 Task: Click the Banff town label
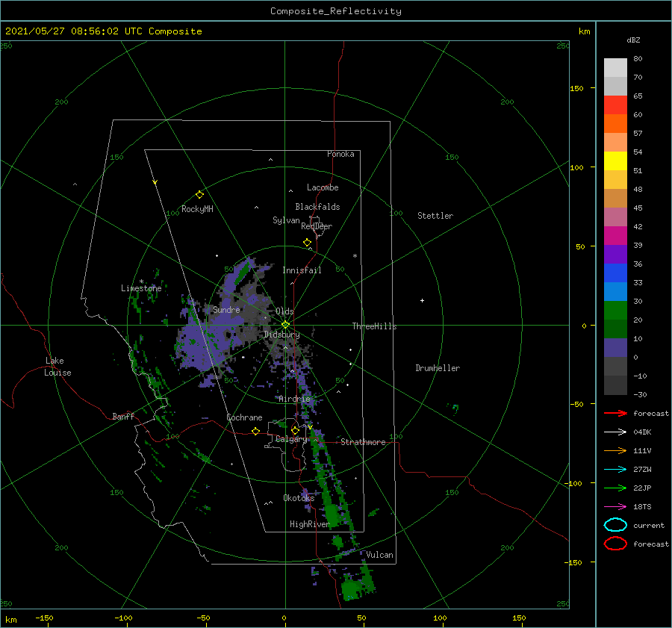coord(123,416)
